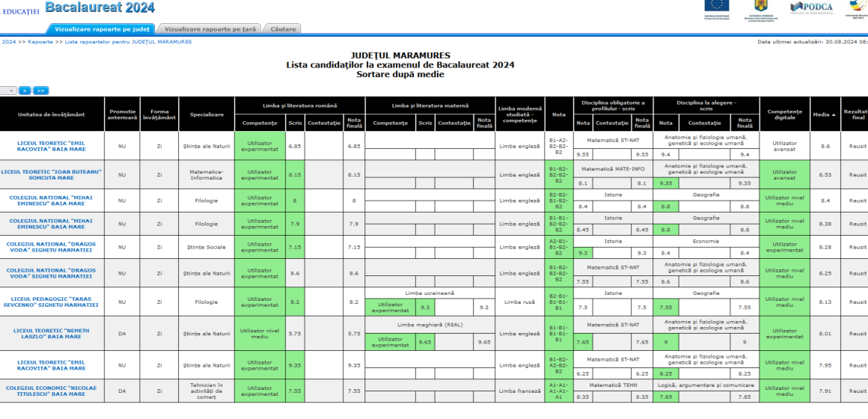Screen dimensions: 868x419
Task: Click the Rapoarte breadcrumb link
Action: pos(40,42)
